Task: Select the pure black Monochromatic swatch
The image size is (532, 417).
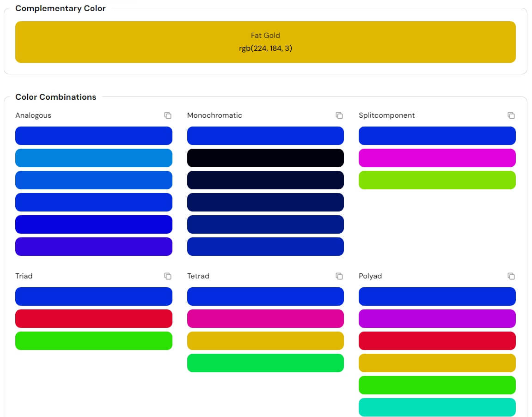Action: point(265,158)
